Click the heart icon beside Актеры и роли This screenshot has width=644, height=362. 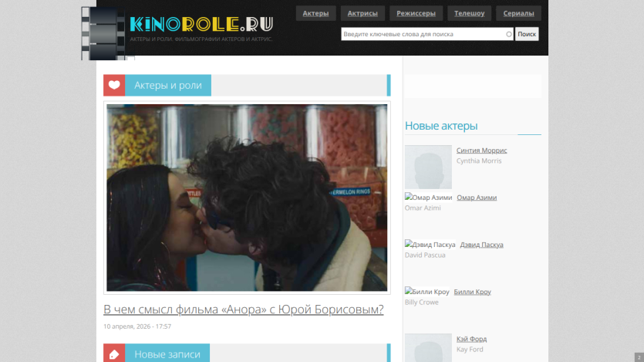pyautogui.click(x=114, y=85)
